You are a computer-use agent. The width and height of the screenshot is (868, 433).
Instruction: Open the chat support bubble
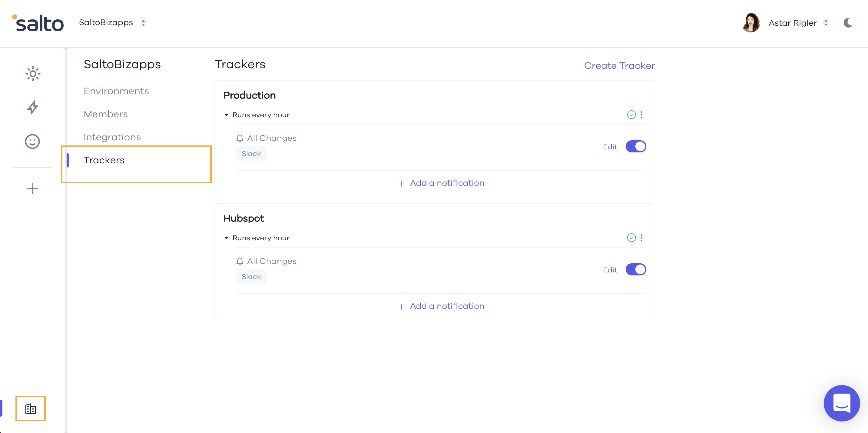pyautogui.click(x=841, y=403)
